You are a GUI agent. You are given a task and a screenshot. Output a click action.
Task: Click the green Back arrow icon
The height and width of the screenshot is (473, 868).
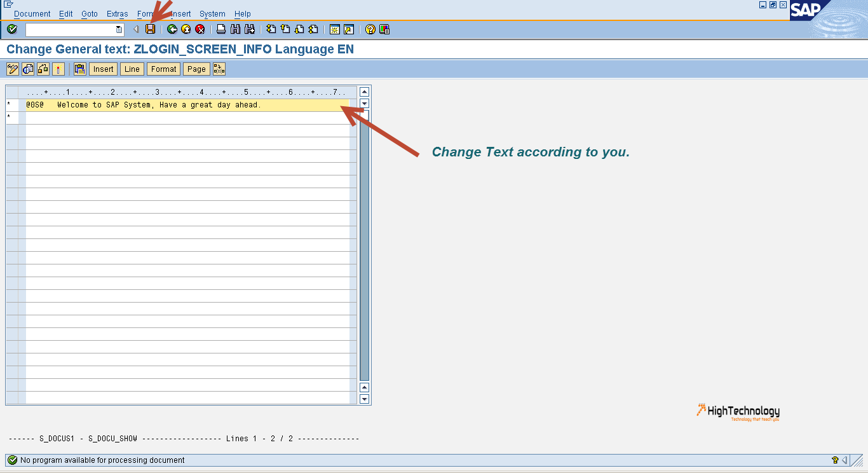pos(172,29)
